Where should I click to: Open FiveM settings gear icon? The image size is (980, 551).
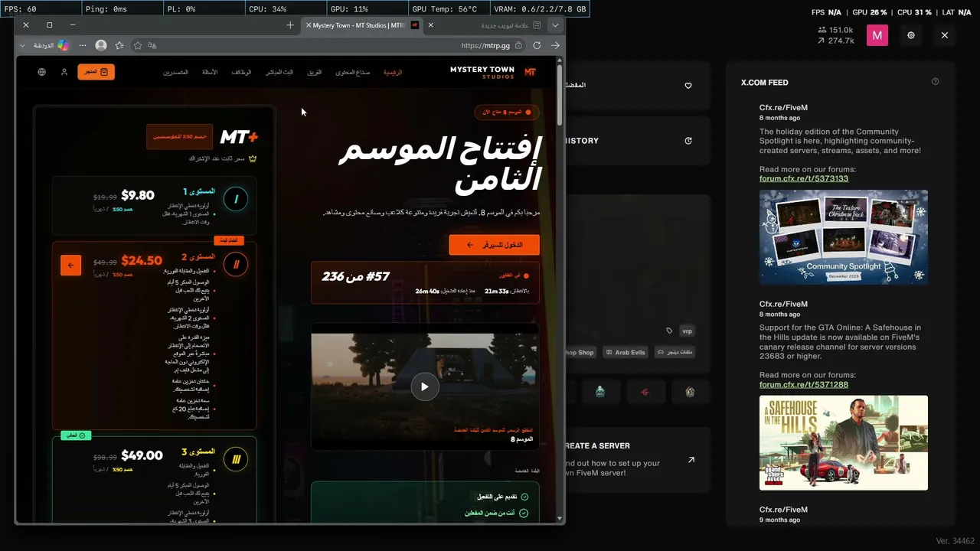coord(911,35)
